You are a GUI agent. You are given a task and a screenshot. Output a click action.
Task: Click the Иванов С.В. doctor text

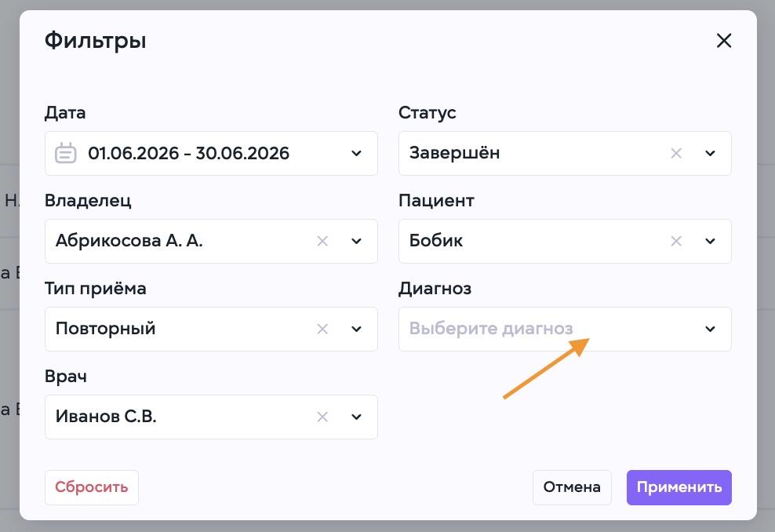[x=106, y=417]
